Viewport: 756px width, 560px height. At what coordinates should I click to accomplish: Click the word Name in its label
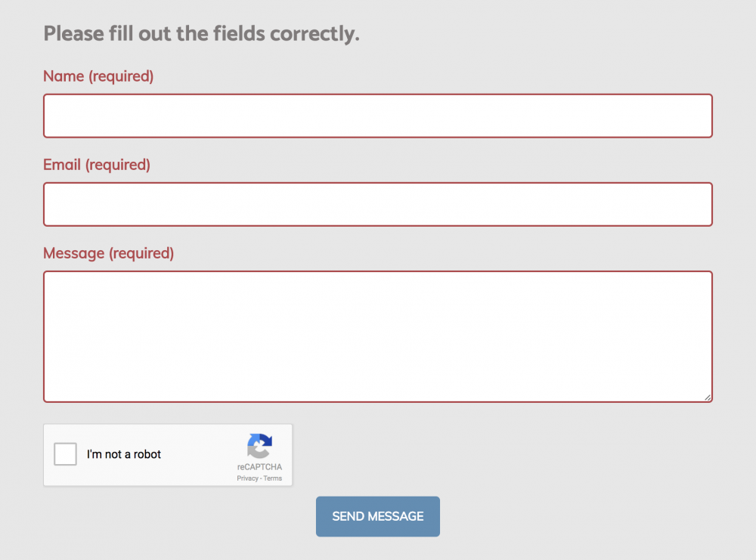click(x=64, y=76)
